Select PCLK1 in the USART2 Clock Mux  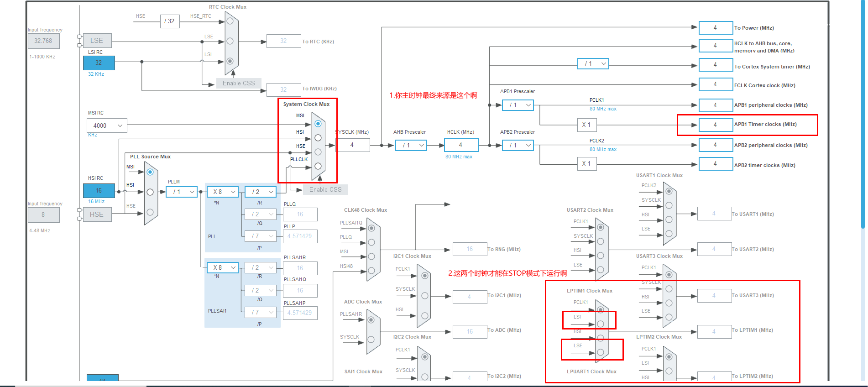click(601, 227)
